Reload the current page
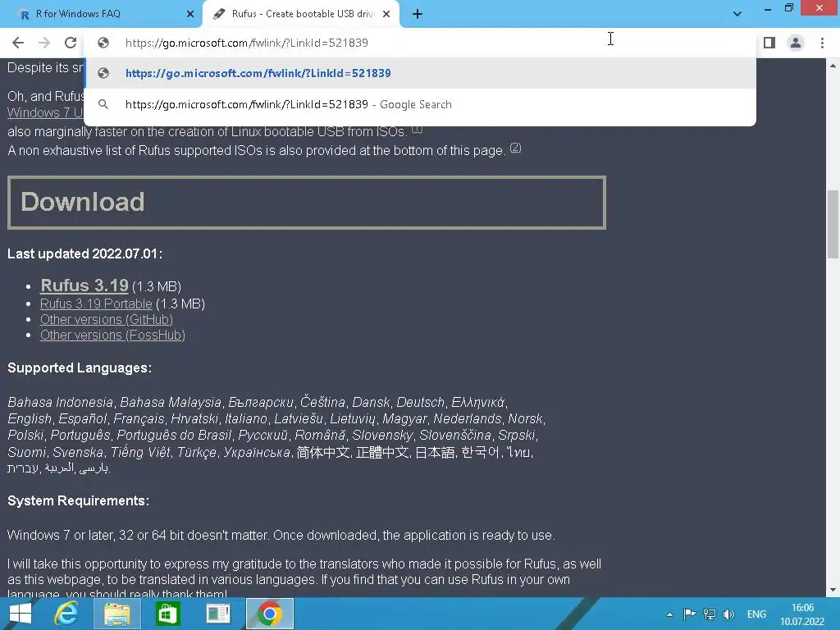The height and width of the screenshot is (630, 840). (x=71, y=43)
